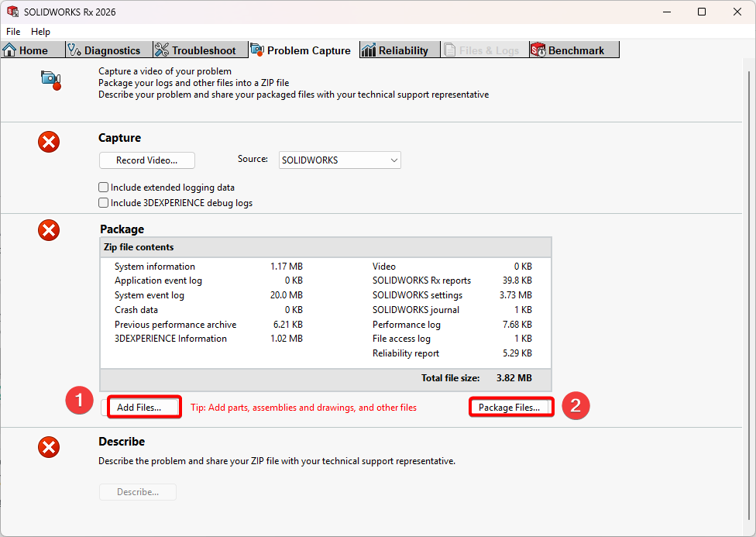Select the System information row
756x537 pixels.
click(209, 267)
